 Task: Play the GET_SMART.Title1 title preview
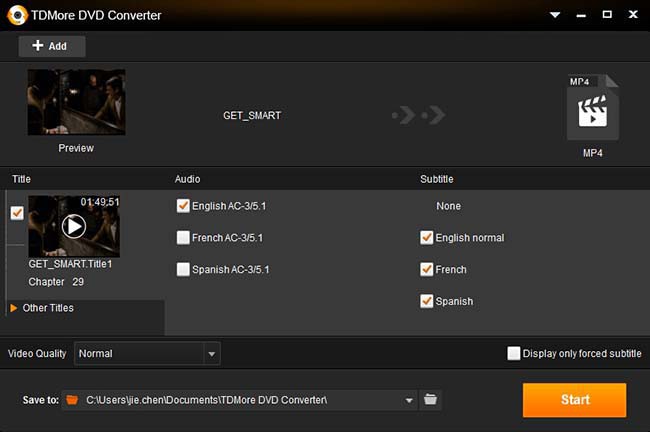point(74,226)
